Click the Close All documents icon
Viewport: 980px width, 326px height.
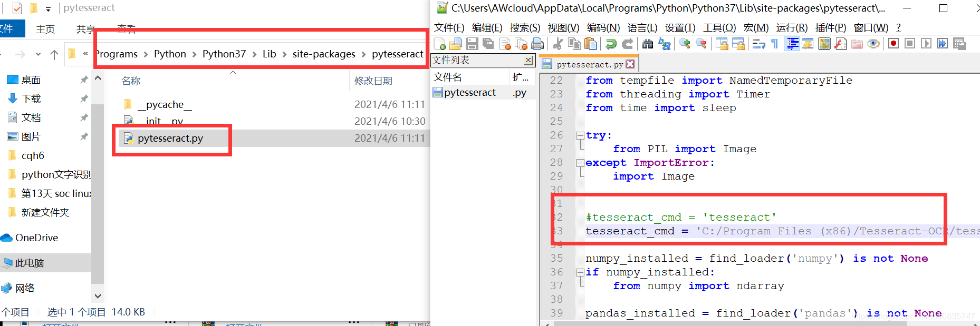click(x=521, y=44)
